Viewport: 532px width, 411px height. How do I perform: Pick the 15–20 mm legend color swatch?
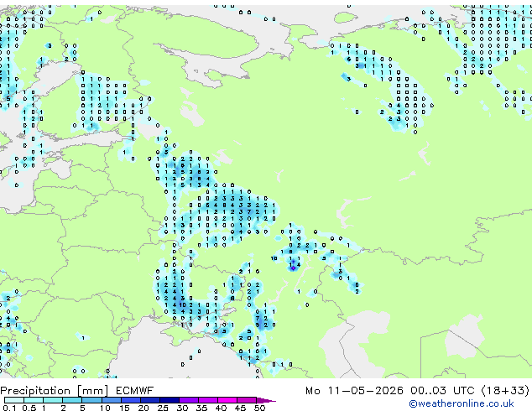tap(131, 400)
